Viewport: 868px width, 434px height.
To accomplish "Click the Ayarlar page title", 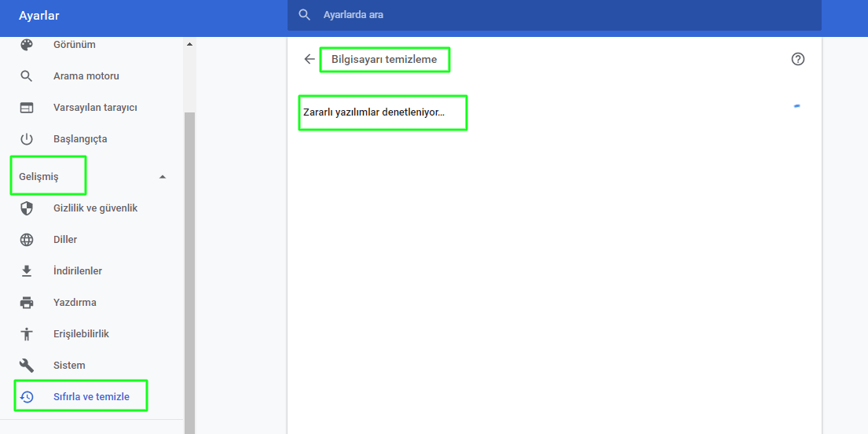I will [38, 16].
